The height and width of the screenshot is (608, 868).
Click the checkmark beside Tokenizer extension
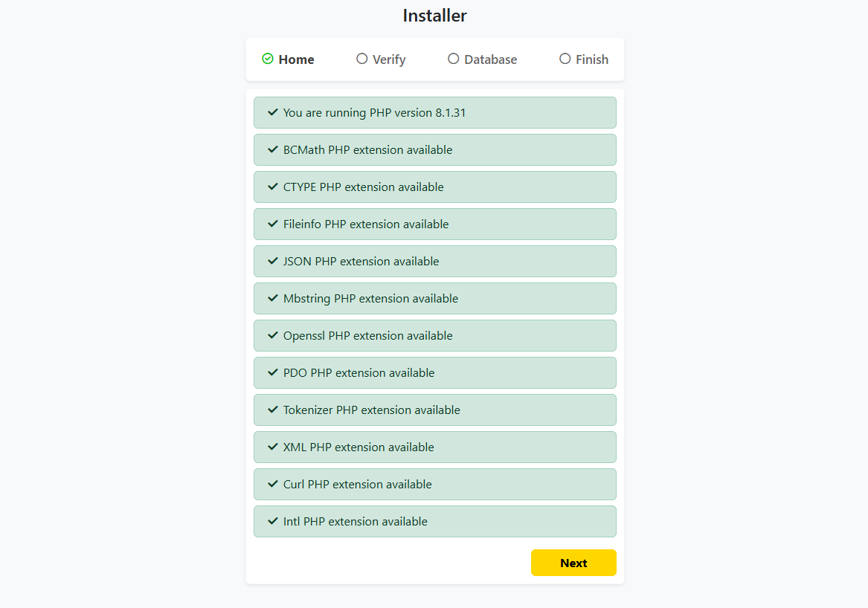[x=272, y=410]
